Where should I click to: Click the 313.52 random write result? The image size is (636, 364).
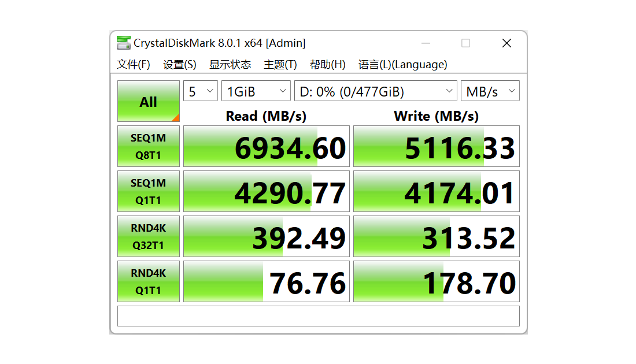coord(437,236)
